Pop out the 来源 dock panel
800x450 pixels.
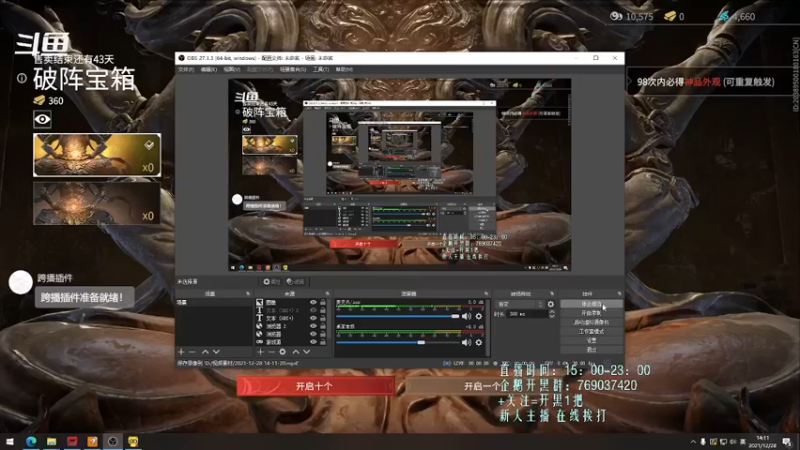[x=328, y=294]
